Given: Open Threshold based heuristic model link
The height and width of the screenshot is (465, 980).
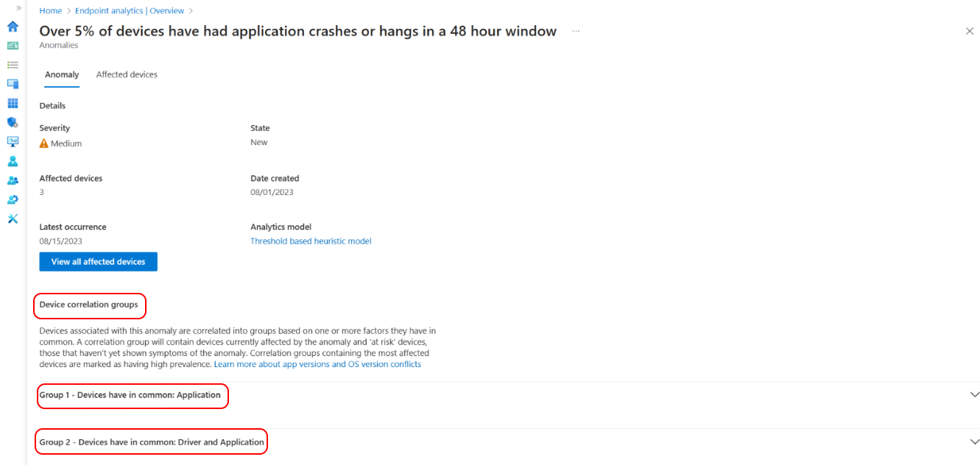Looking at the screenshot, I should [311, 241].
